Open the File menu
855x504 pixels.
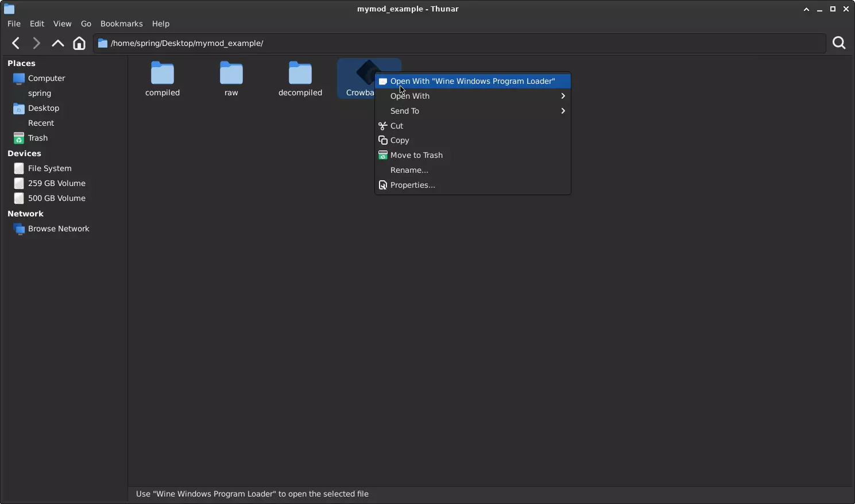pyautogui.click(x=14, y=24)
